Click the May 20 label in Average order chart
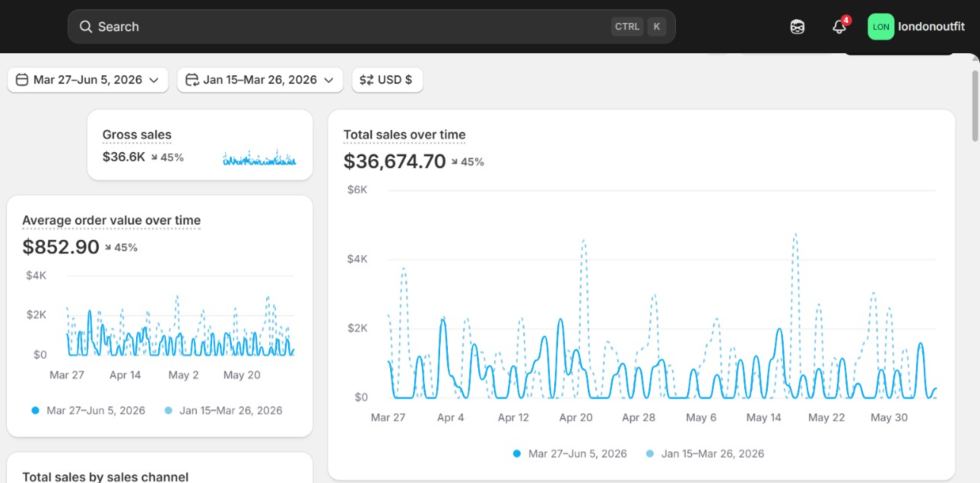This screenshot has height=483, width=980. tap(241, 375)
